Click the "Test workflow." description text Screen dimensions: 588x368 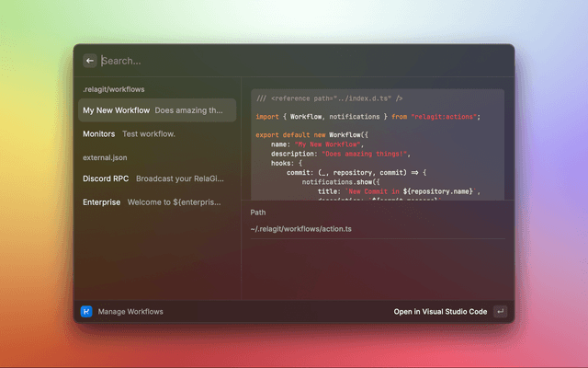point(149,133)
